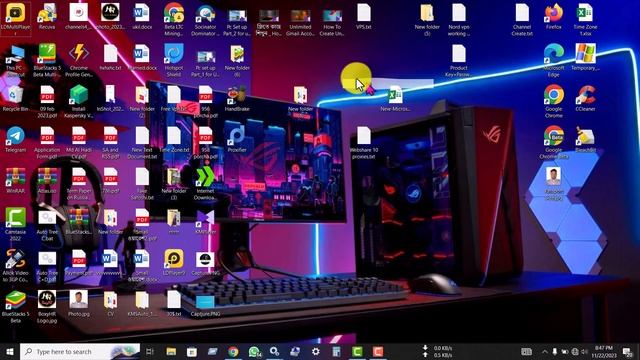Select the Photo.jpg thumbnail
This screenshot has width=640, height=360.
click(x=79, y=303)
